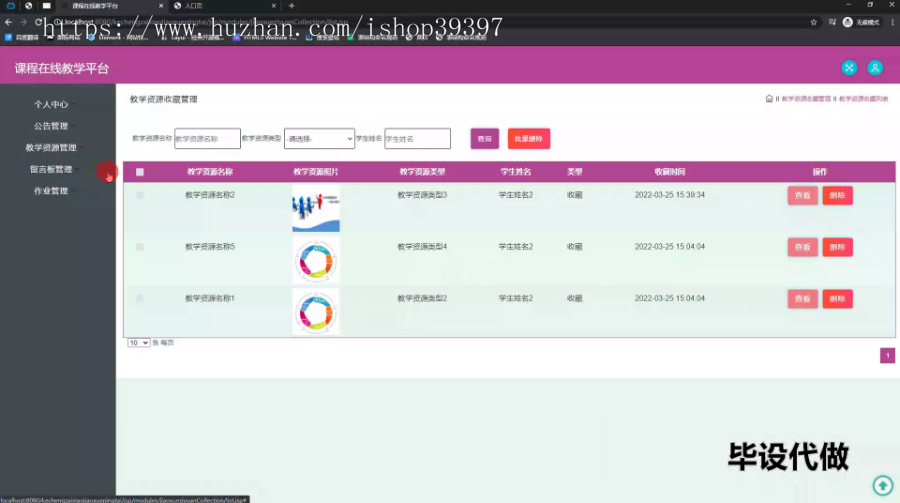This screenshot has width=900, height=503.
Task: Click 删除 for row 教学资源名称5
Action: coord(837,247)
